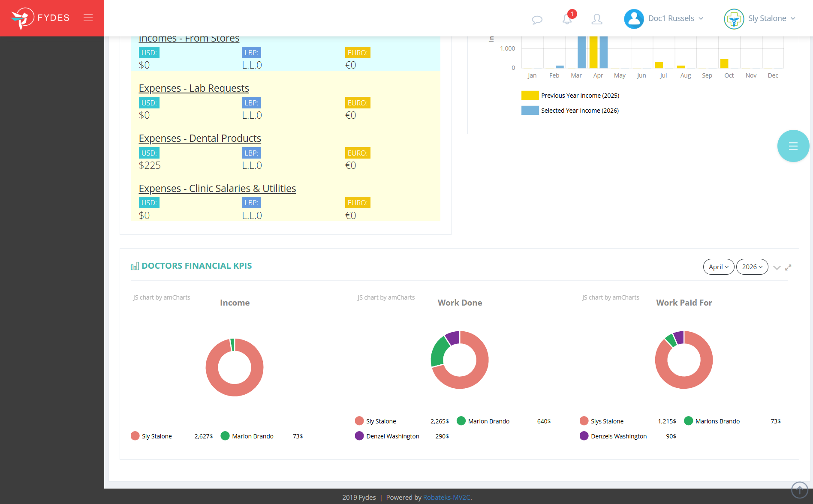Click the Doc1 Russels blue avatar icon
The height and width of the screenshot is (504, 813).
[x=634, y=18]
